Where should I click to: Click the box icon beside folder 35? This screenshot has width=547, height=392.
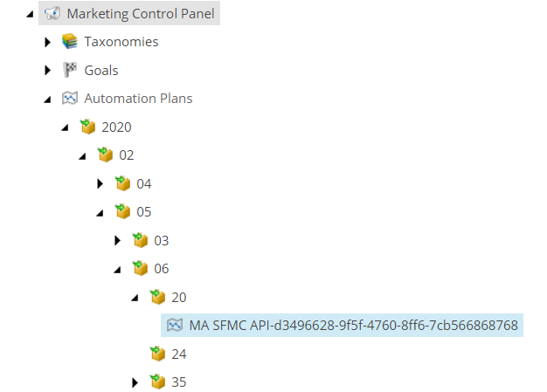pyautogui.click(x=156, y=382)
